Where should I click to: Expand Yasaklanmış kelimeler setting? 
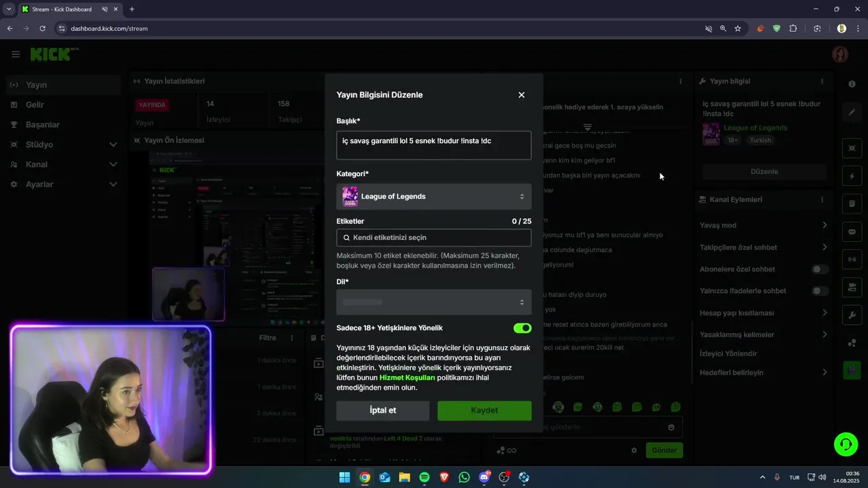[764, 335]
